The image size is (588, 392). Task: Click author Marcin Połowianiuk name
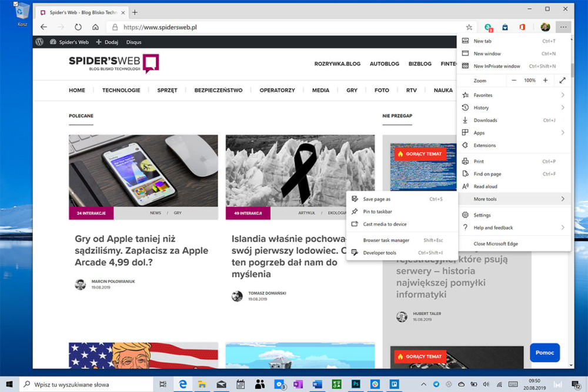click(x=113, y=282)
